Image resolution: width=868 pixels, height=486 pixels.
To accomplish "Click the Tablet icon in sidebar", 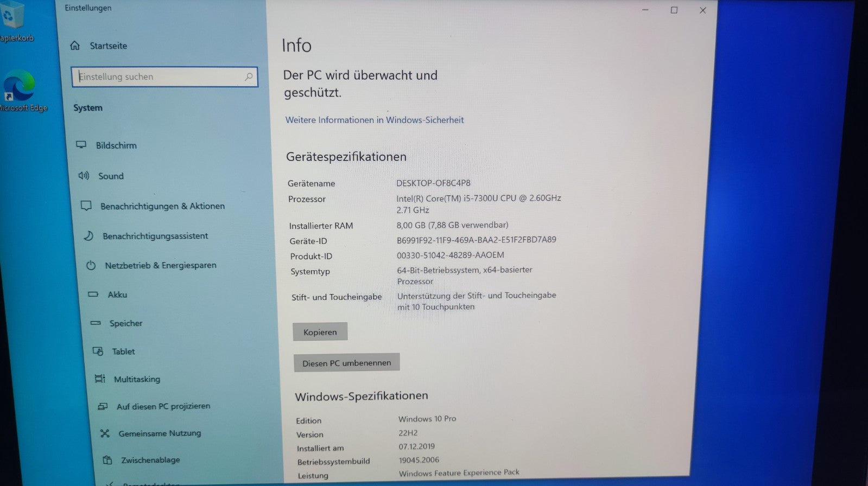I will [98, 351].
